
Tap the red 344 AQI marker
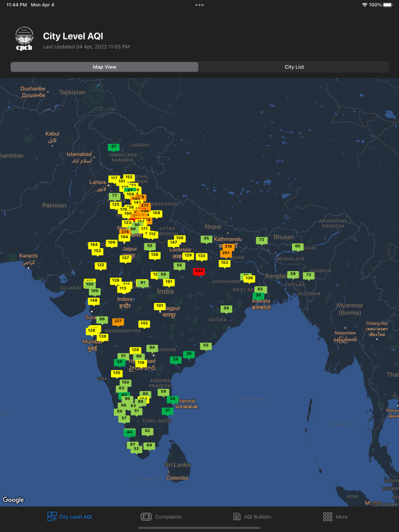tap(199, 272)
